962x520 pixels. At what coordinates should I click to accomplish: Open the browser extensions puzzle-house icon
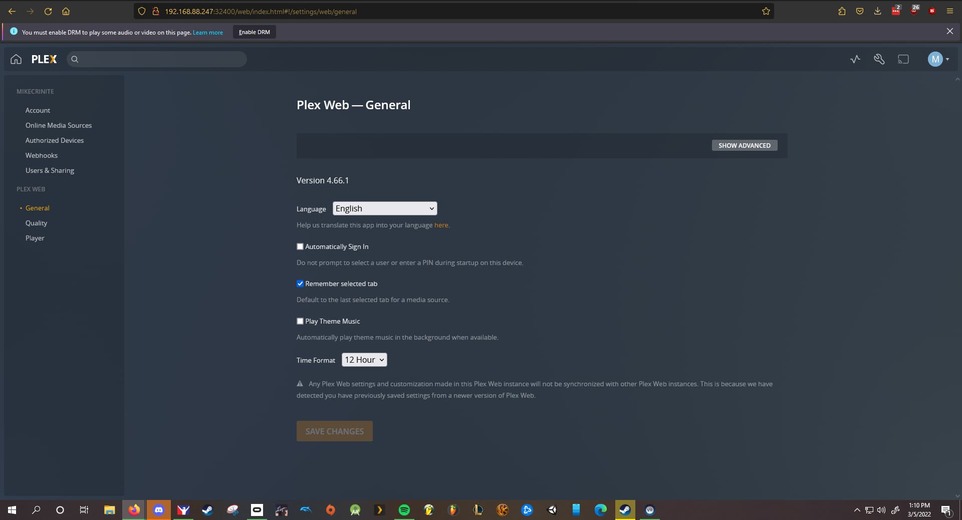(x=842, y=11)
